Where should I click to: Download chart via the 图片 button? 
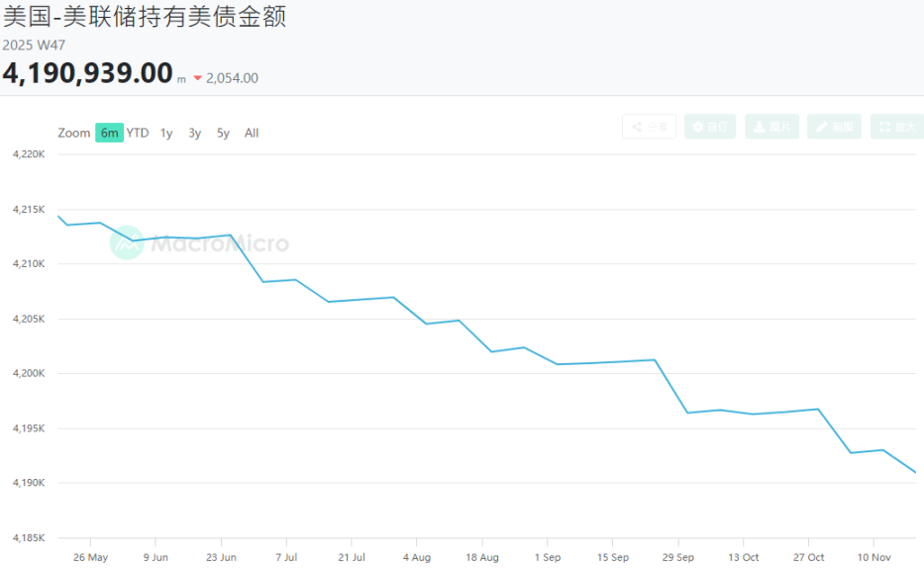tap(771, 127)
